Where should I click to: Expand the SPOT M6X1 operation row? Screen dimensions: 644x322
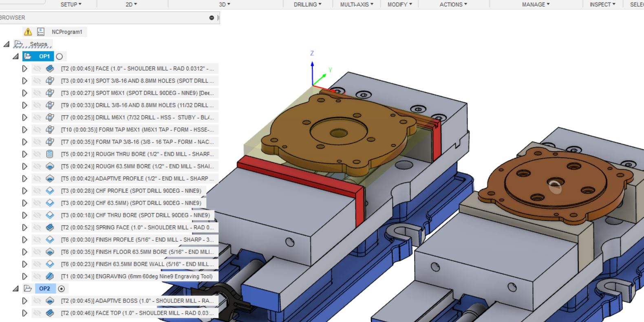[x=24, y=93]
